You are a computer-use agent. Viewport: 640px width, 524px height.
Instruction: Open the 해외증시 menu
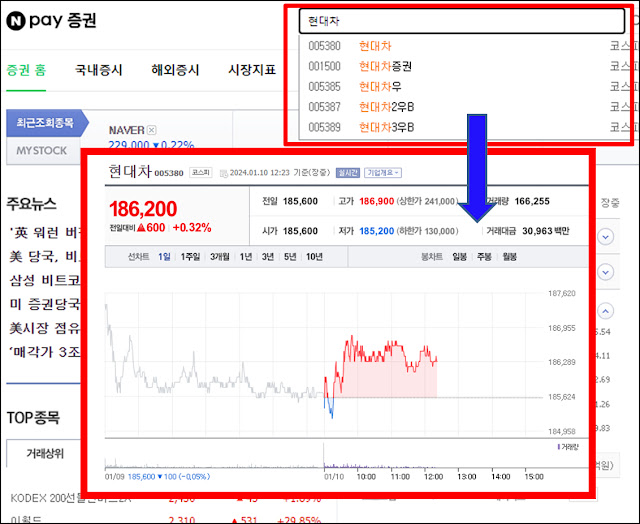[x=175, y=70]
